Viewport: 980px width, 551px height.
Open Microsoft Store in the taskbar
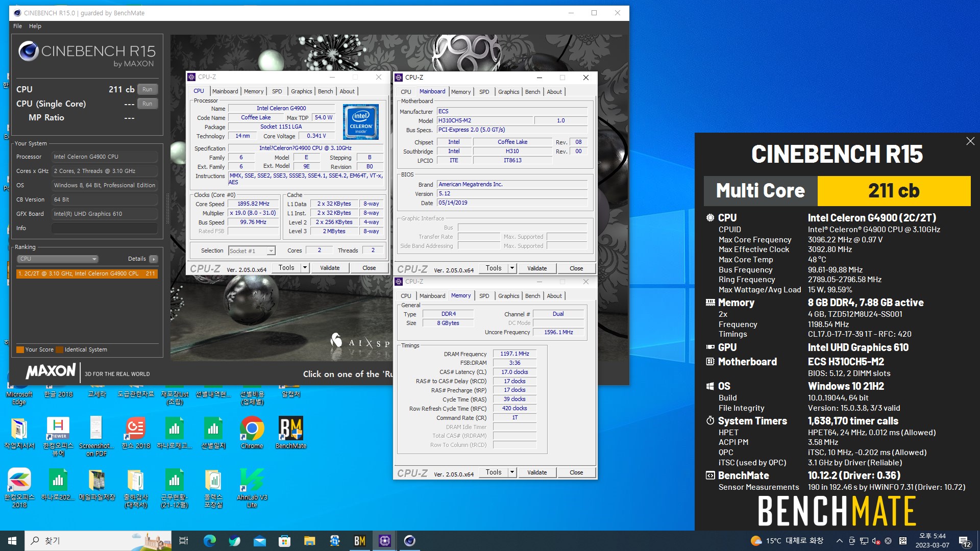tap(284, 541)
